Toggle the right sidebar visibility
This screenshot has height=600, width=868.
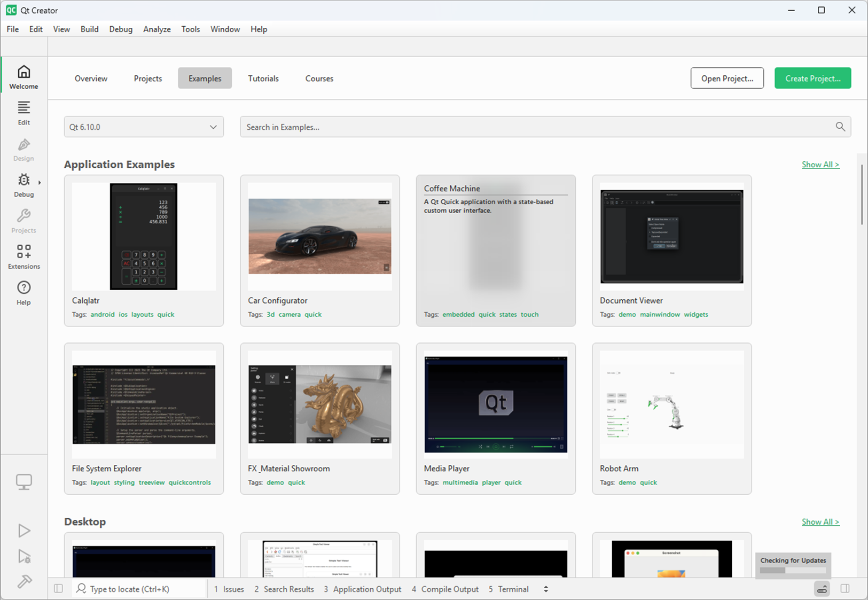[845, 589]
